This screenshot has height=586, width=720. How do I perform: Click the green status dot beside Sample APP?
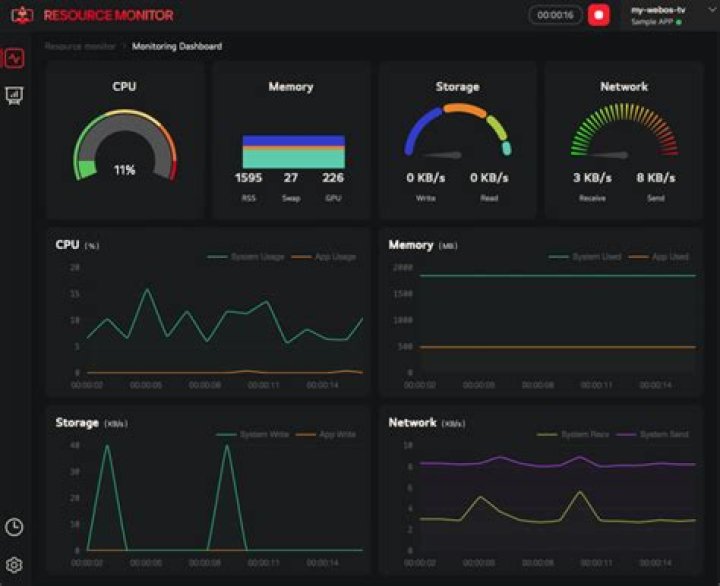pyautogui.click(x=679, y=22)
